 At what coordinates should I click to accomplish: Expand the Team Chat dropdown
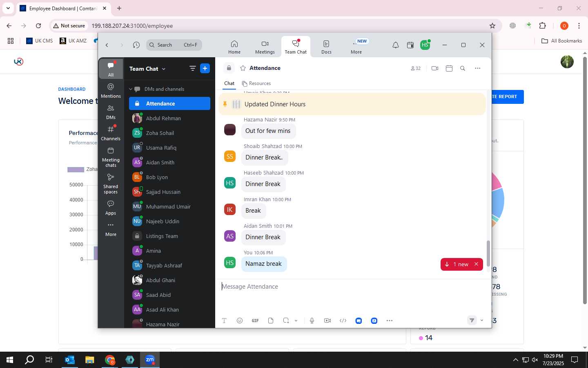pyautogui.click(x=147, y=69)
